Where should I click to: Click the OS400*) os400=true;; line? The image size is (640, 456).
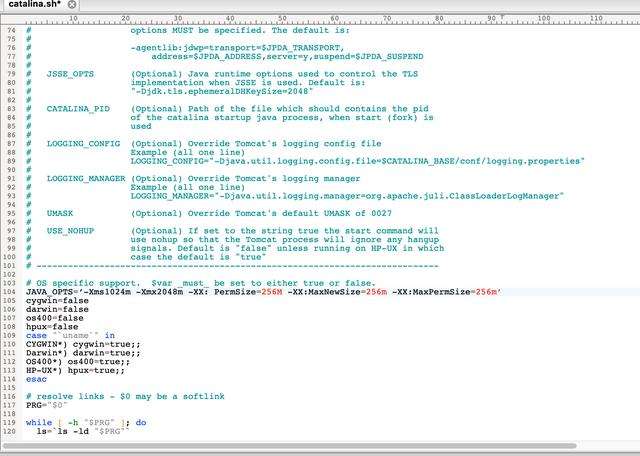click(78, 362)
